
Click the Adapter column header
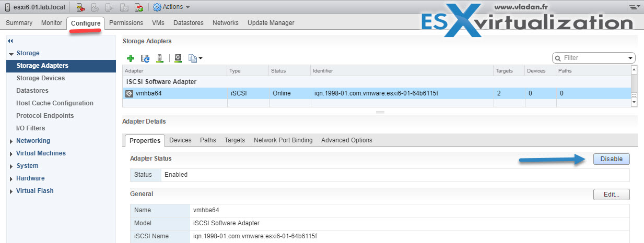point(175,70)
